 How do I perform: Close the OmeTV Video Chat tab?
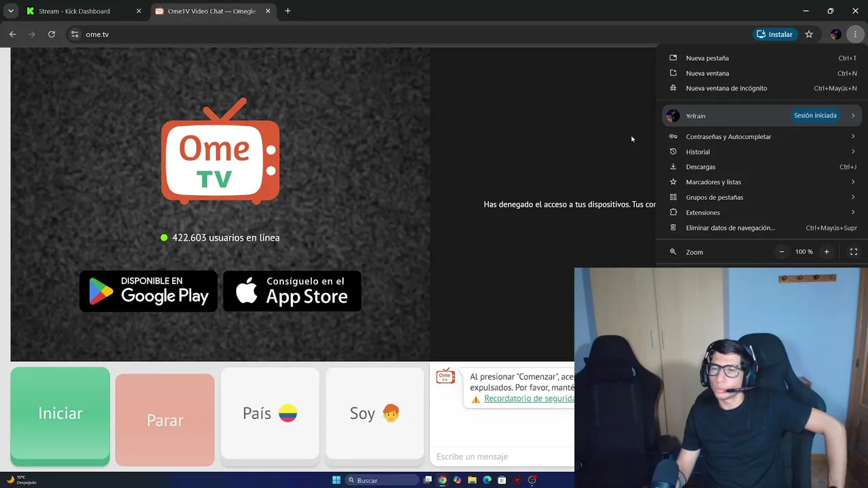[x=268, y=11]
